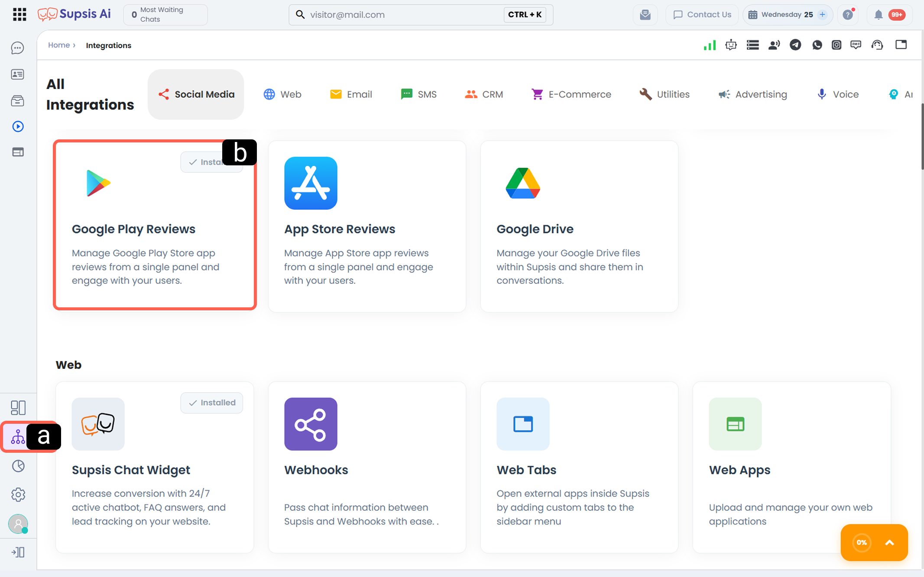The width and height of the screenshot is (924, 577).
Task: Click the Supsis Ai logo
Action: 74,14
